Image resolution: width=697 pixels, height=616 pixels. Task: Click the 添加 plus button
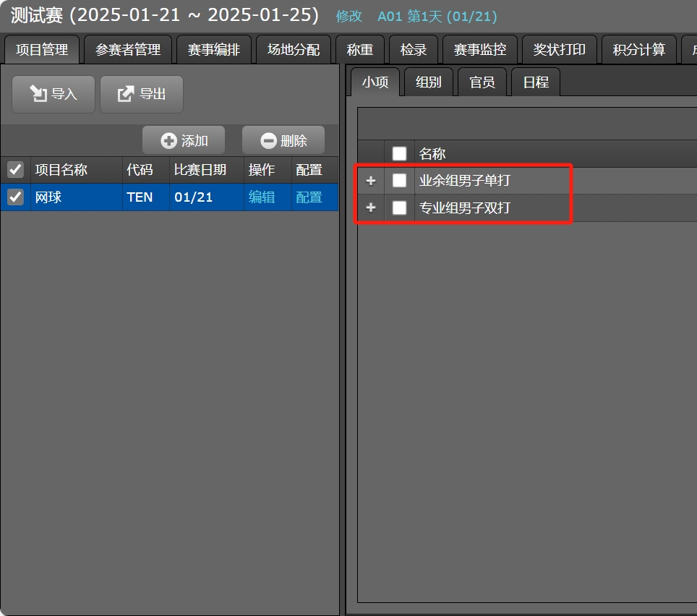(x=184, y=140)
